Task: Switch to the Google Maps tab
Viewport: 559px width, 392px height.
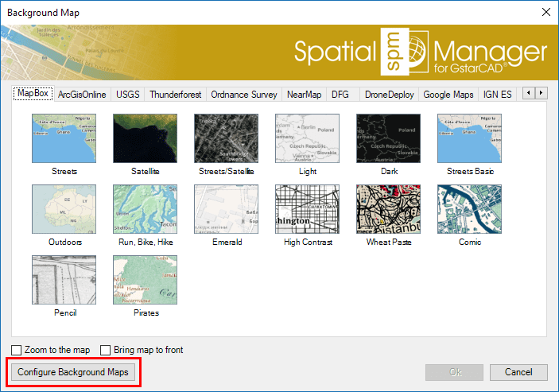Action: point(448,94)
